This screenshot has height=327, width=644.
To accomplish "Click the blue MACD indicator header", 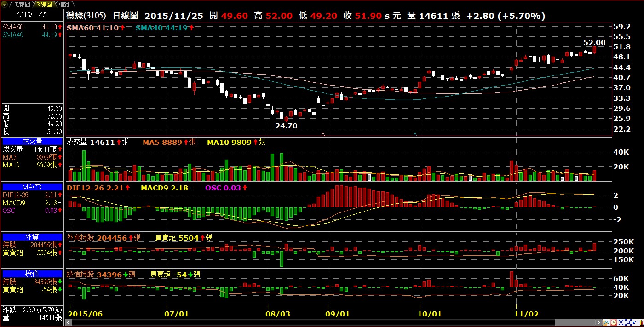I will pyautogui.click(x=32, y=187).
